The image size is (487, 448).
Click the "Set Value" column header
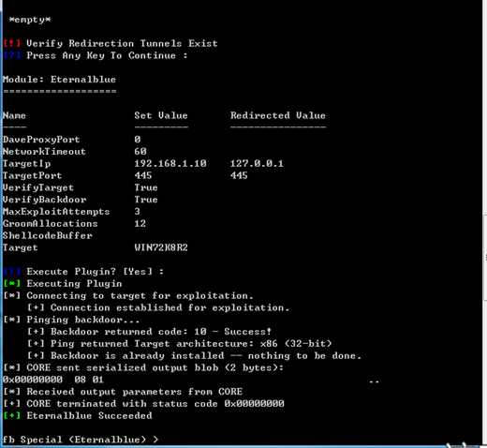(x=161, y=115)
